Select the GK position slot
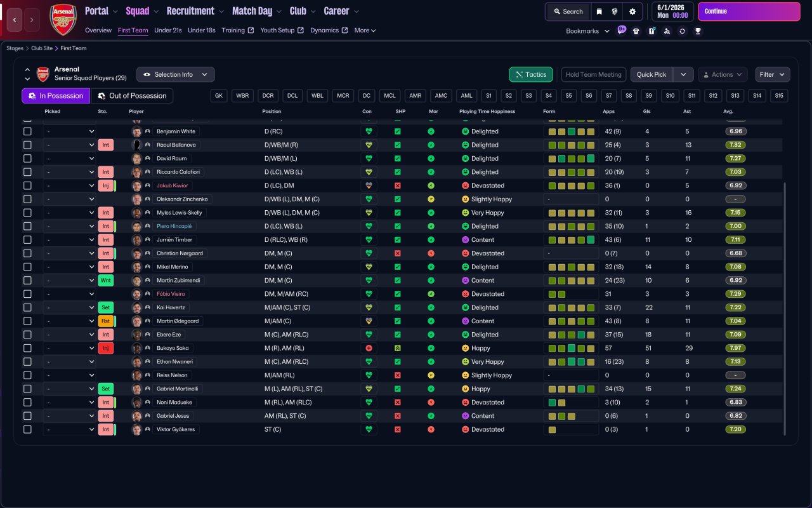This screenshot has width=812, height=508. pyautogui.click(x=219, y=96)
